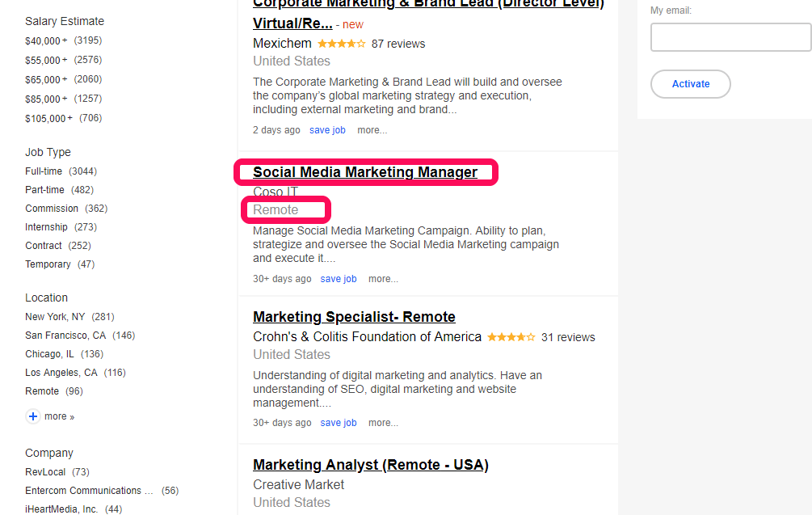812x515 pixels.
Task: Expand more locations list
Action: click(x=58, y=416)
